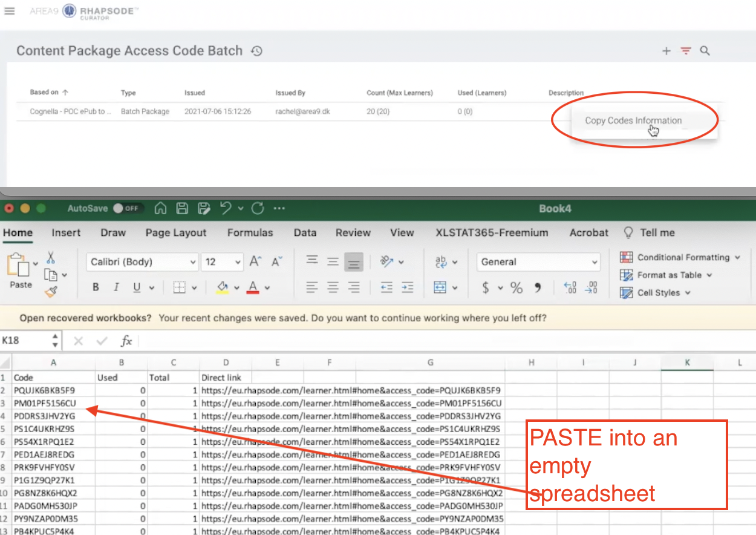Open the Data ribbon tab
The image size is (756, 535).
coord(305,233)
